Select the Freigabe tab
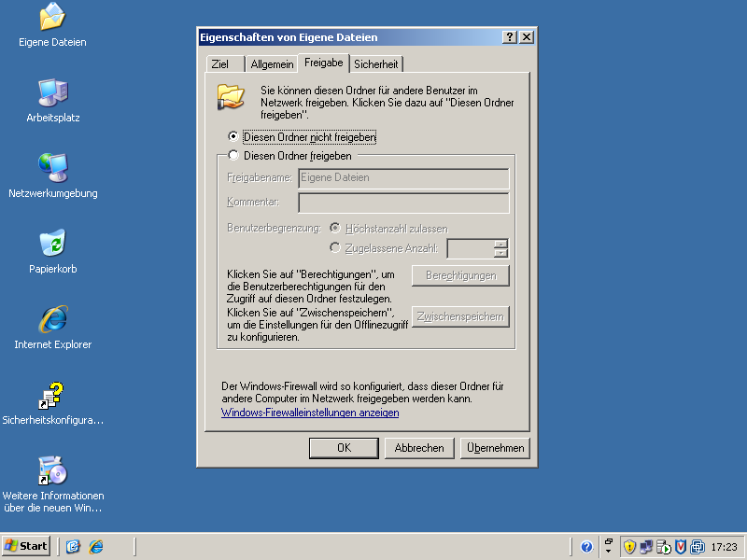 323,63
